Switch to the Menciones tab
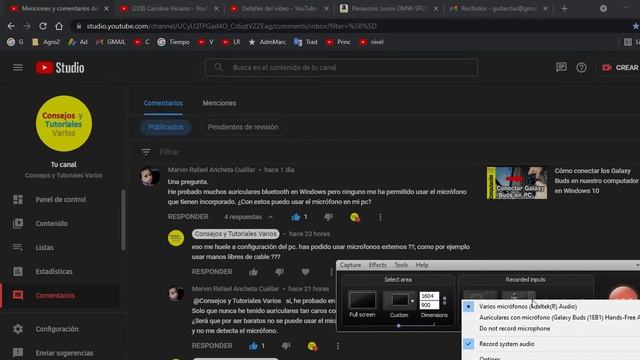The width and height of the screenshot is (640, 360). (219, 103)
